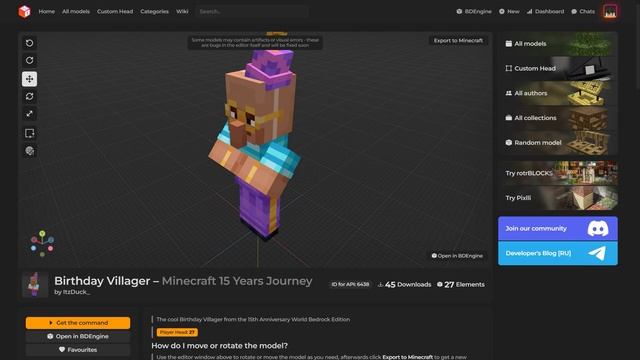The width and height of the screenshot is (640, 360).
Task: Click Try rotrBLOCKS banner
Action: 558,173
